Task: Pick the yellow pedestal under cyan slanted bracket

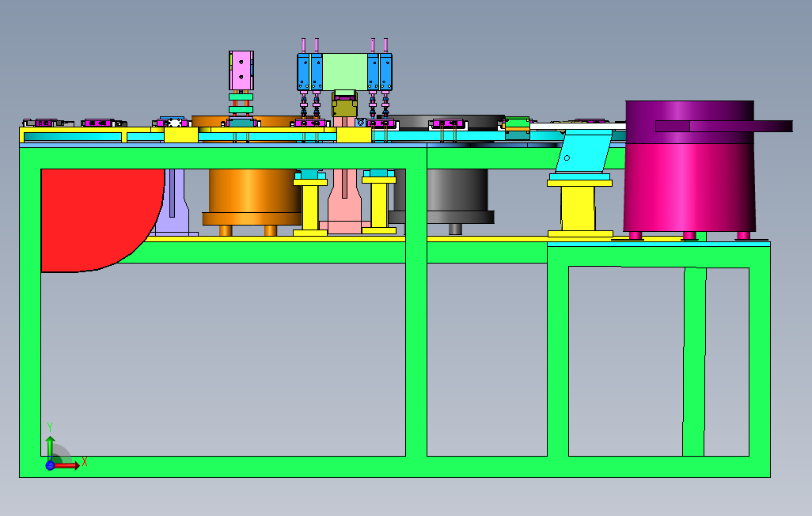Action: [x=580, y=209]
